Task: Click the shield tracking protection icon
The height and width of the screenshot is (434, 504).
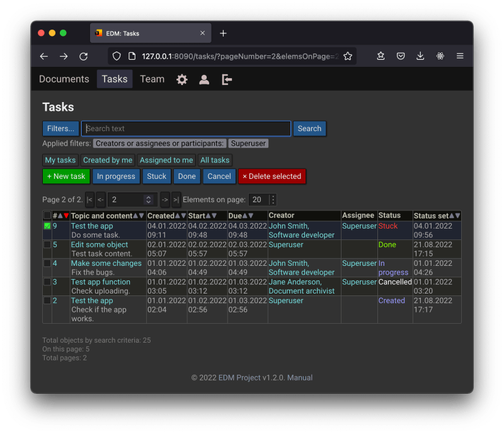Action: (117, 56)
